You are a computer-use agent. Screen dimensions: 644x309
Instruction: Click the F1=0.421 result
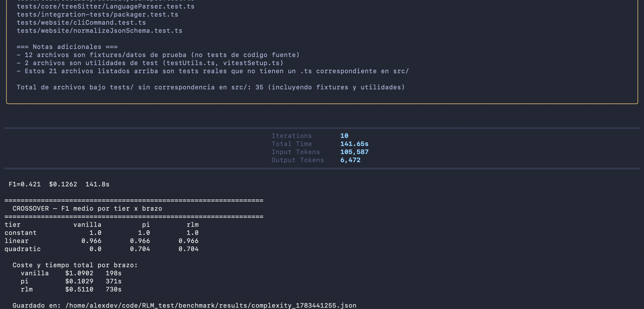pyautogui.click(x=25, y=184)
